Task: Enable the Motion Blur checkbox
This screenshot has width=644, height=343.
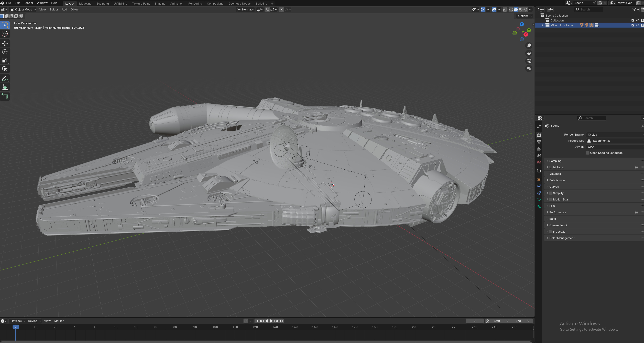Action: (x=551, y=200)
